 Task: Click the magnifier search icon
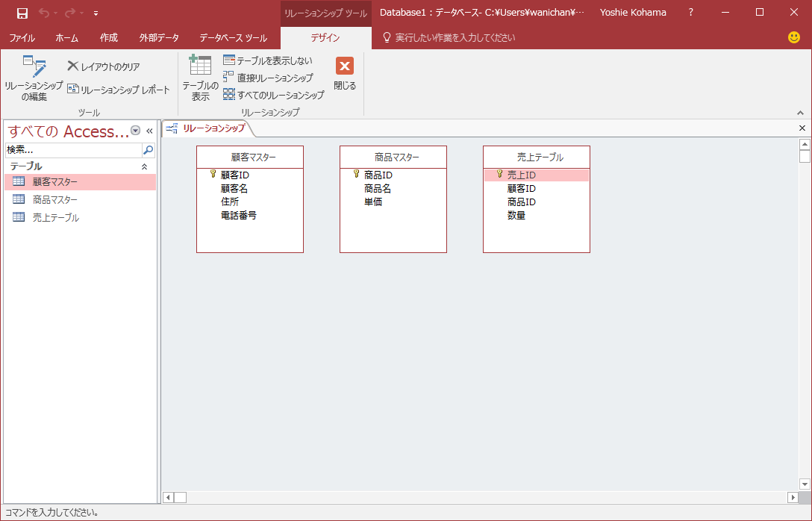pyautogui.click(x=148, y=150)
